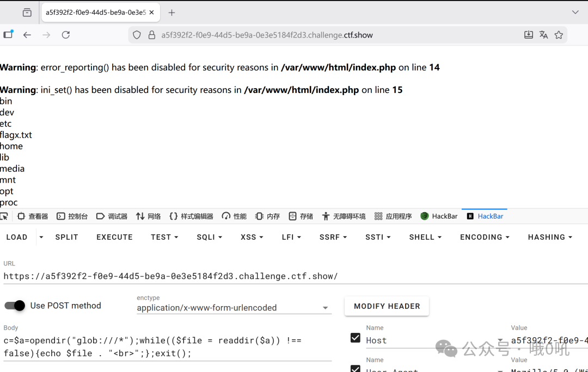
Task: Open the 调试器 Debugger tab
Action: (112, 216)
